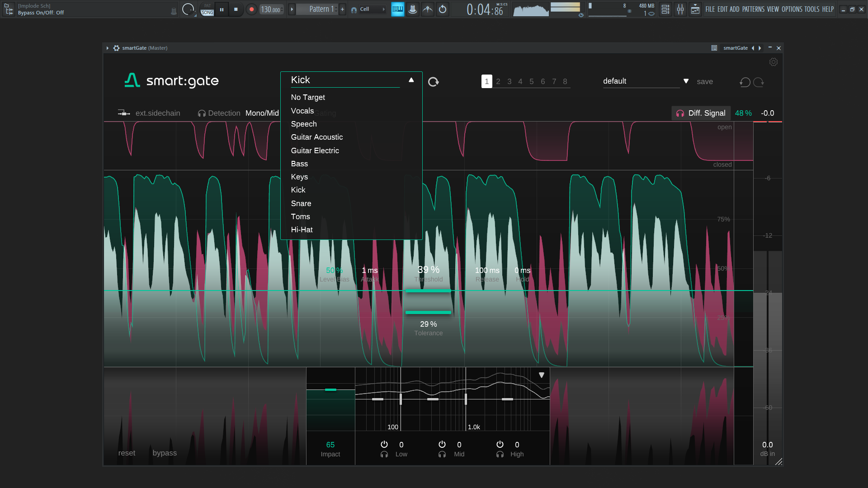Add a new pattern with the plus button
The image size is (868, 488).
pyautogui.click(x=342, y=9)
